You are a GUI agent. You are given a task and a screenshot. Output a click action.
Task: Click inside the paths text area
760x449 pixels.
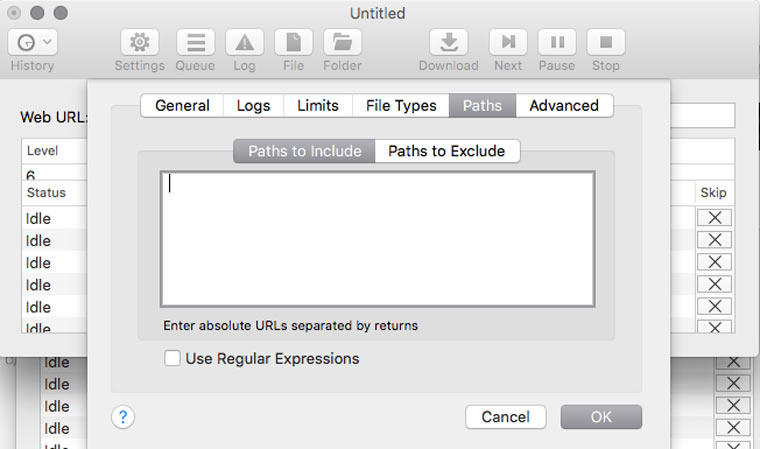[x=377, y=239]
